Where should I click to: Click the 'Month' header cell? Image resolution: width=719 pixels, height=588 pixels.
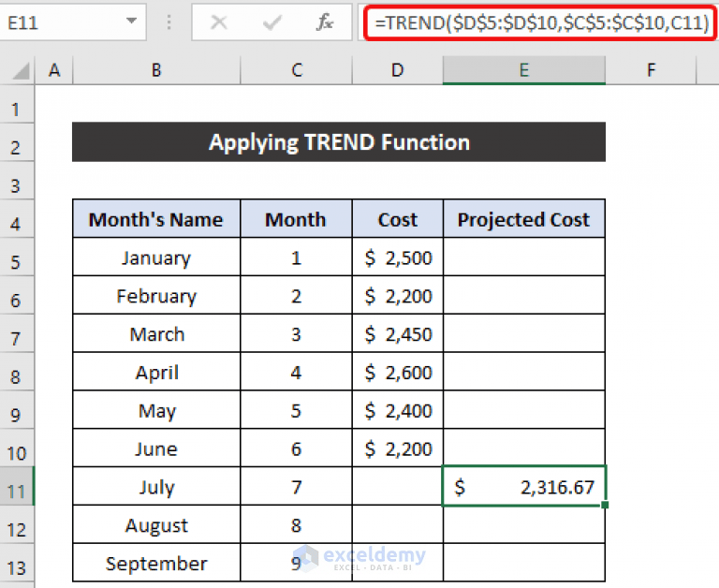coord(296,219)
